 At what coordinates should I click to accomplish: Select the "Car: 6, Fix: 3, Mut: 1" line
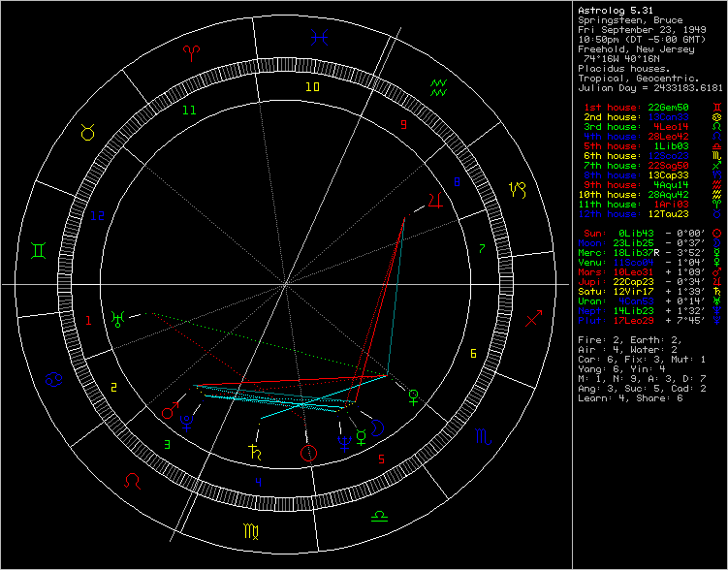642,360
